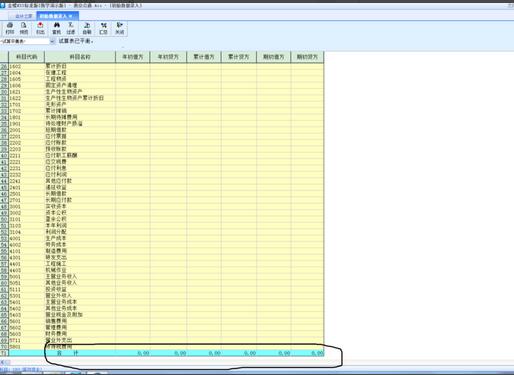Click the Print (打印) toolbar icon

[10, 28]
